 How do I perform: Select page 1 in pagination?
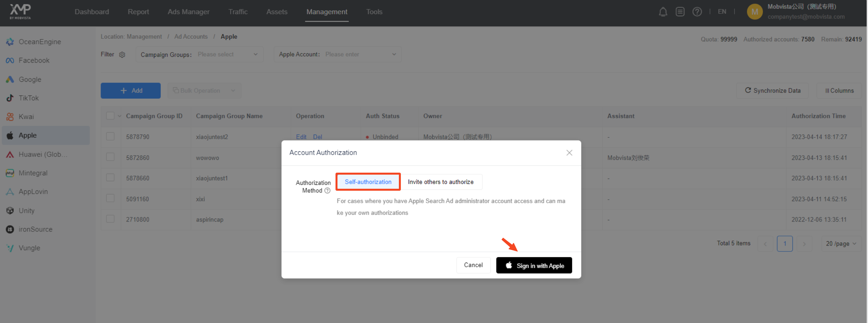pyautogui.click(x=785, y=243)
